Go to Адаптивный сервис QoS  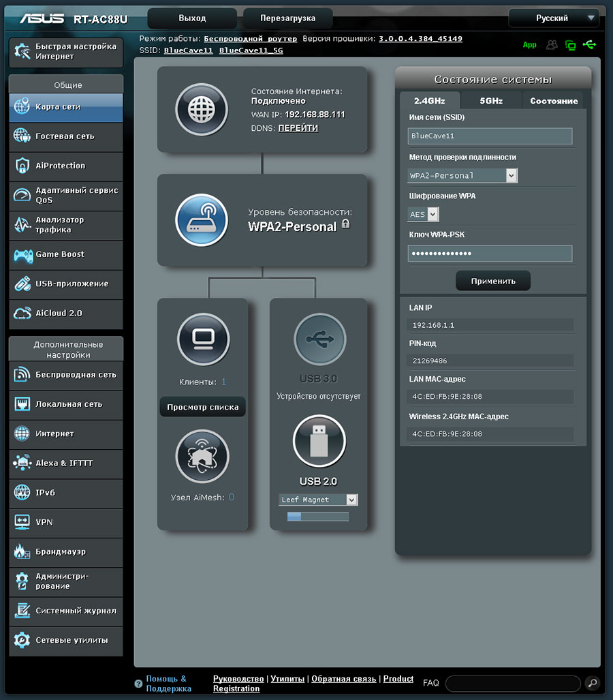pyautogui.click(x=66, y=196)
